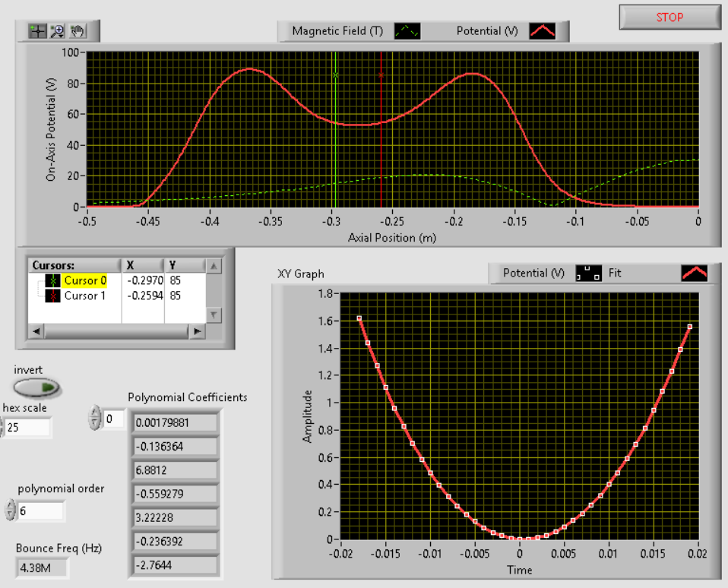Click the Fit legend plot icon
This screenshot has height=588, width=728.
[x=695, y=273]
